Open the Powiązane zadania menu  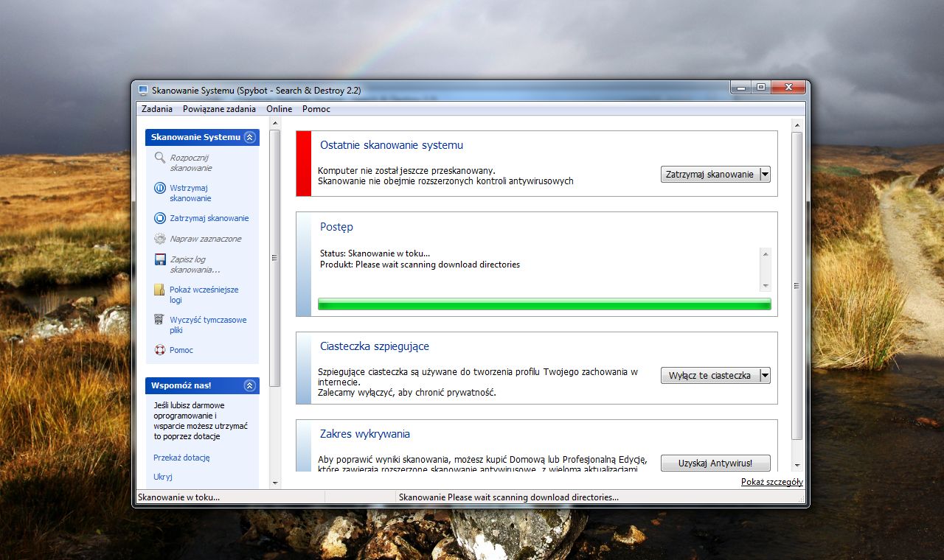220,109
